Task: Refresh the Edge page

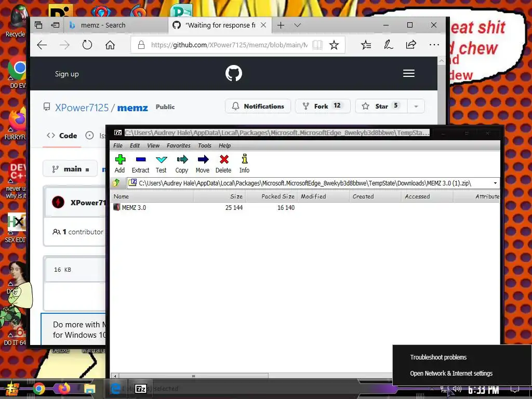Action: (x=87, y=45)
